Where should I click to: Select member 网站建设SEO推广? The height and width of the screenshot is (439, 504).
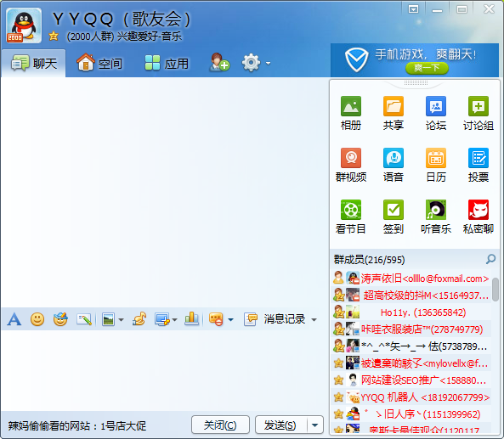tap(411, 380)
